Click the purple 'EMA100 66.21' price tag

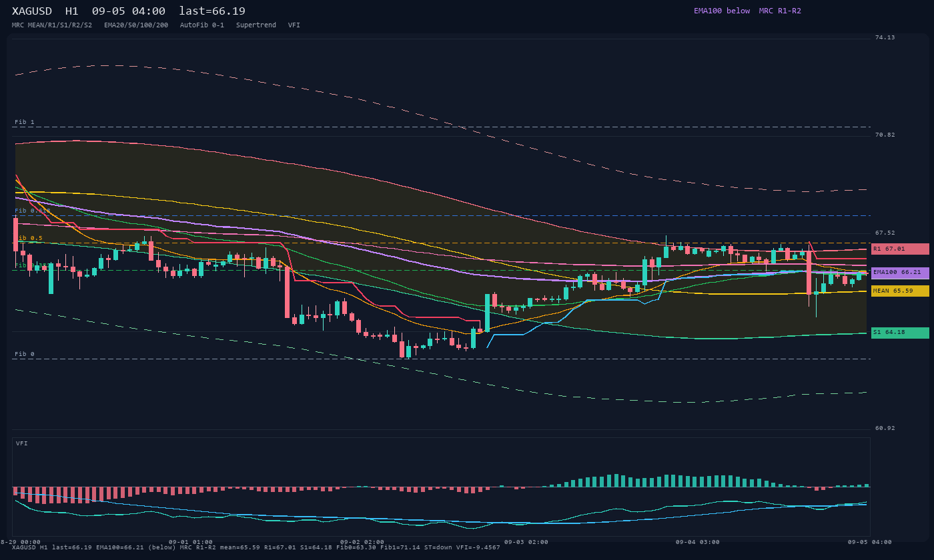click(900, 273)
